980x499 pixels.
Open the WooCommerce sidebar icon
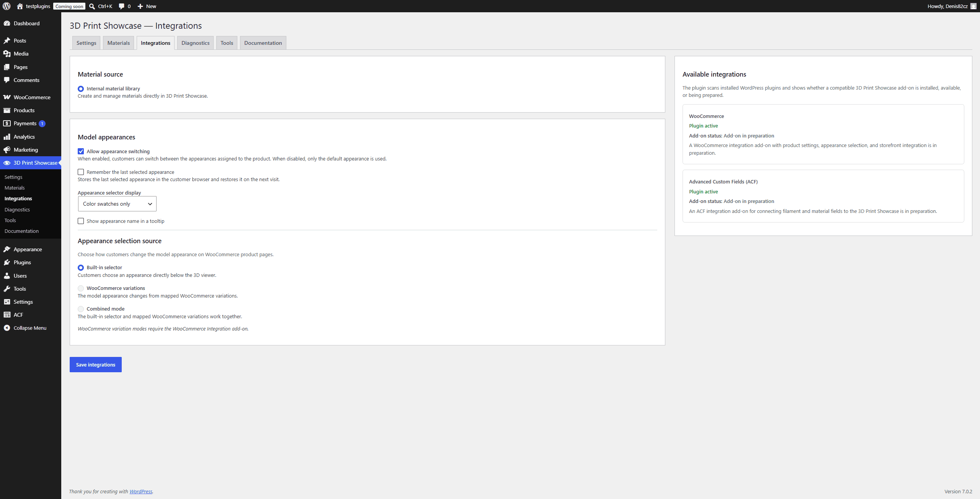[x=7, y=97]
